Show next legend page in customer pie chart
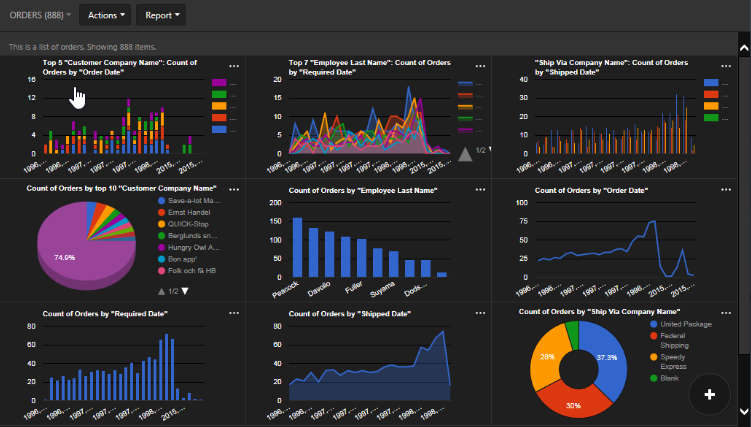751x427 pixels. pos(185,291)
